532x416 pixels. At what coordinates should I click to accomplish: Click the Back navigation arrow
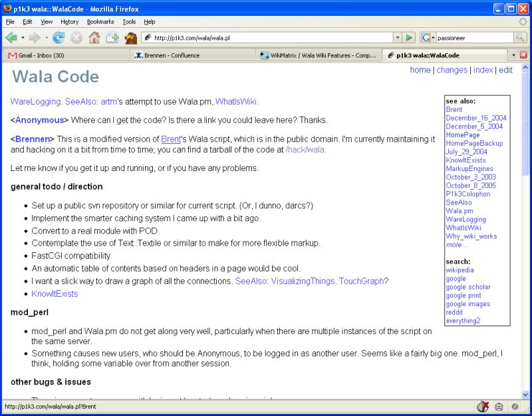(11, 38)
